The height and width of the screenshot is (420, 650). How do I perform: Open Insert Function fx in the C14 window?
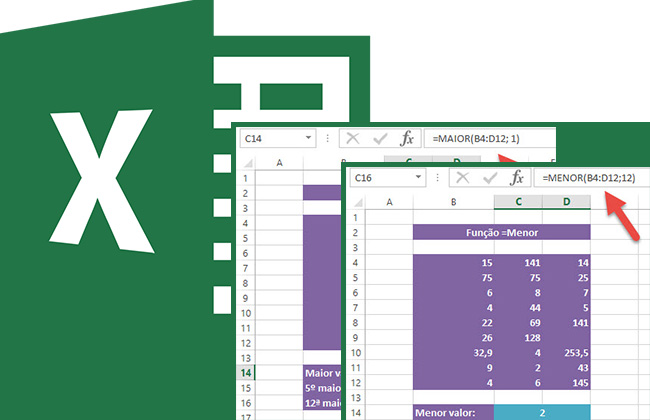point(407,138)
